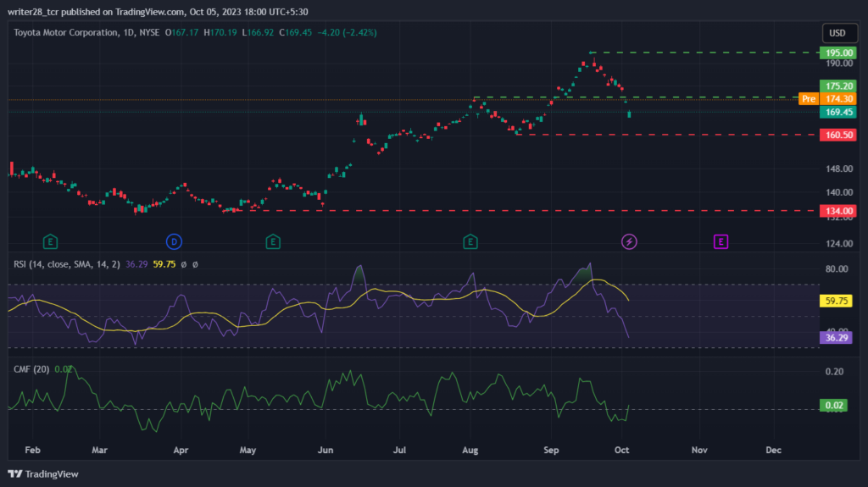Image resolution: width=868 pixels, height=487 pixels.
Task: Click the Feb label on the time axis
Action: pyautogui.click(x=33, y=450)
